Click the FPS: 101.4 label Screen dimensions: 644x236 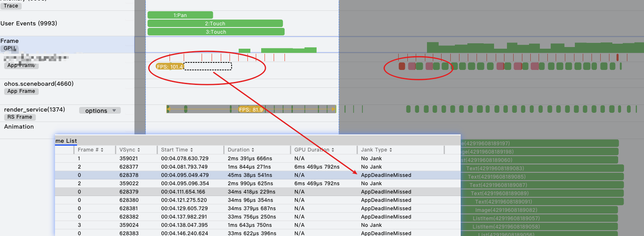pos(170,67)
